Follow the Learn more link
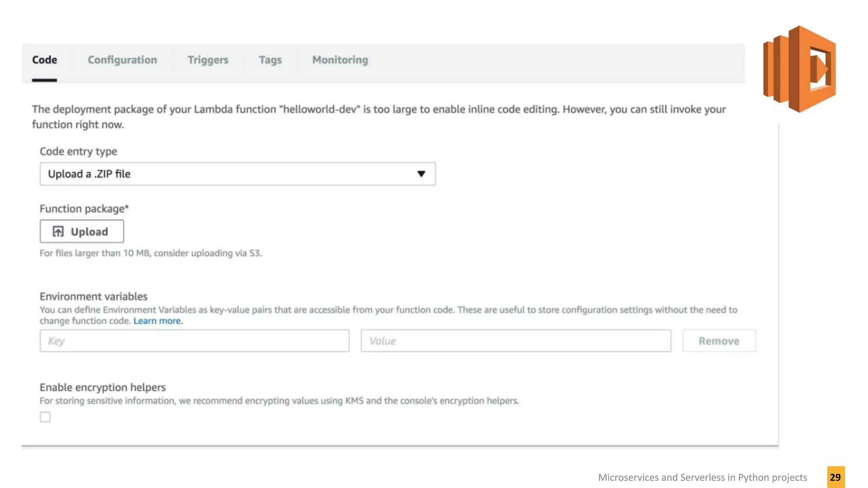Image resolution: width=868 pixels, height=488 pixels. [158, 321]
